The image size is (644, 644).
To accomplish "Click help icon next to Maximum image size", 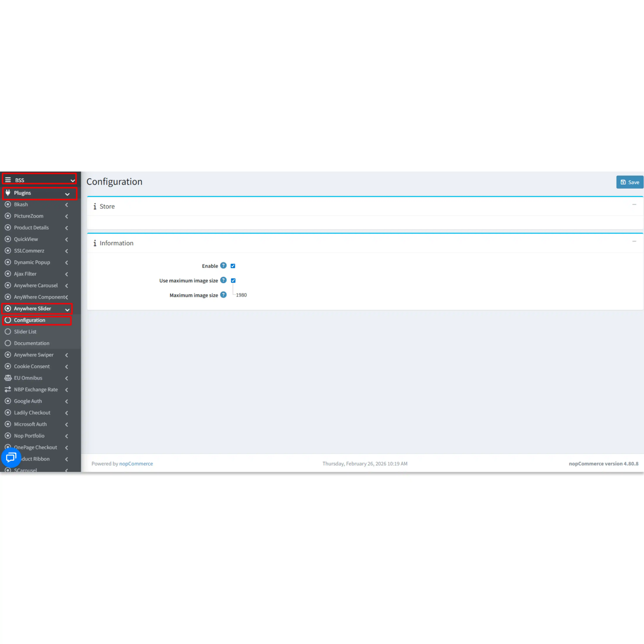I will (223, 295).
